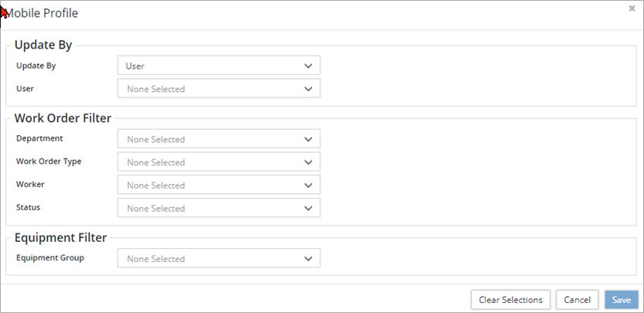Click the Department field label
Viewport: 644px width, 313px height.
click(39, 138)
